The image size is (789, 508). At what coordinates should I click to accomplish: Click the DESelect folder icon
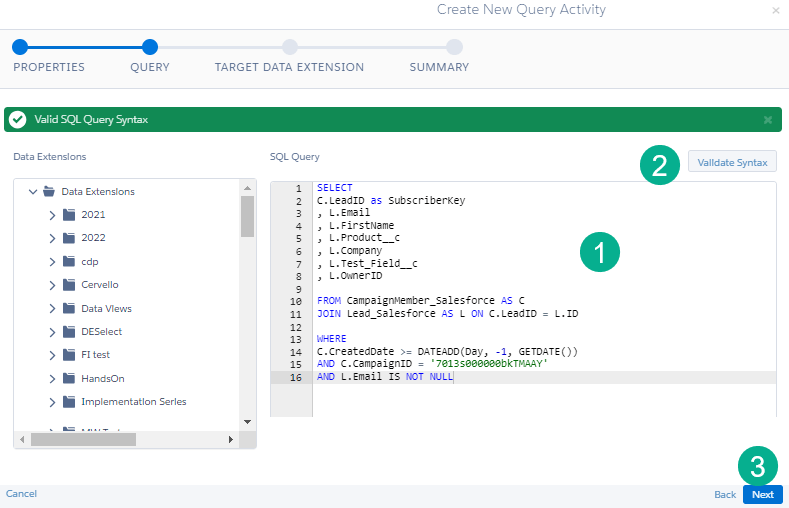point(69,331)
